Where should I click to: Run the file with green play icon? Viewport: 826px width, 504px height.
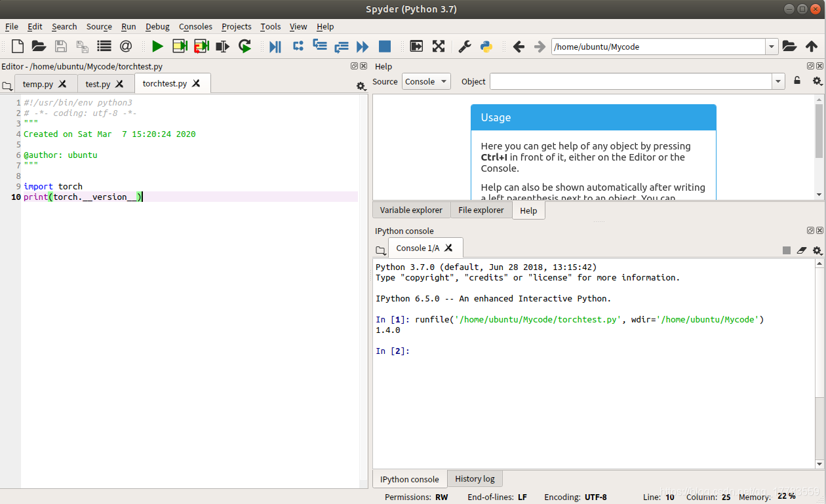coord(157,47)
